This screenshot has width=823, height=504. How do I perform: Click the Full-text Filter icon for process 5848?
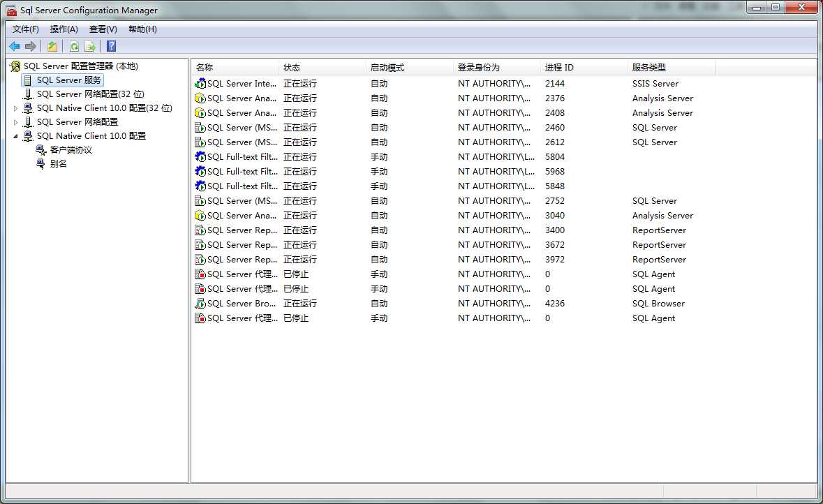(200, 186)
